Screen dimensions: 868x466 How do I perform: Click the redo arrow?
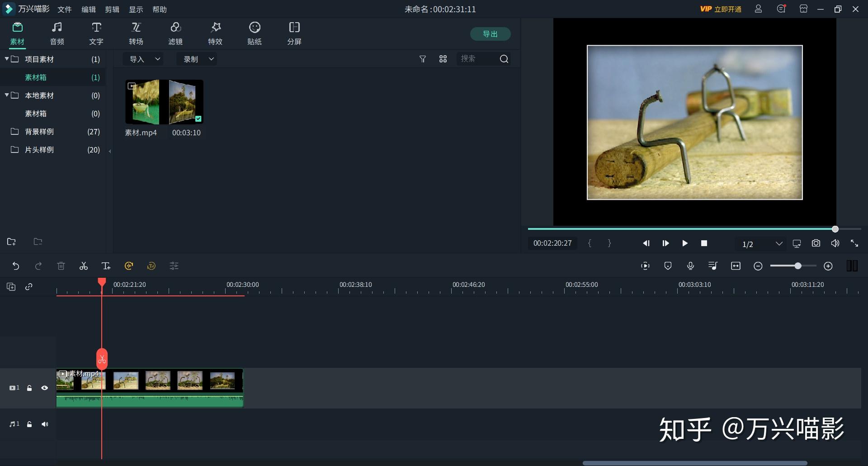coord(38,266)
